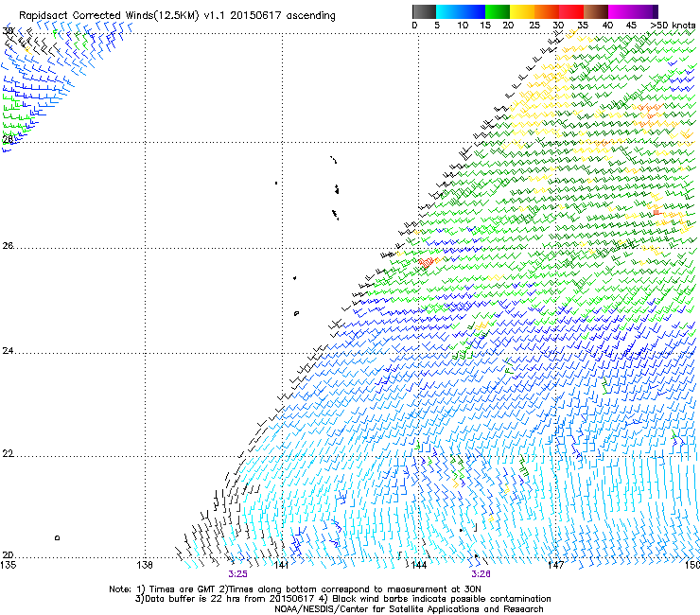Screen dimensions: 700x615
Task: Select the green 15-20 knot legend swatch
Action: pos(497,11)
